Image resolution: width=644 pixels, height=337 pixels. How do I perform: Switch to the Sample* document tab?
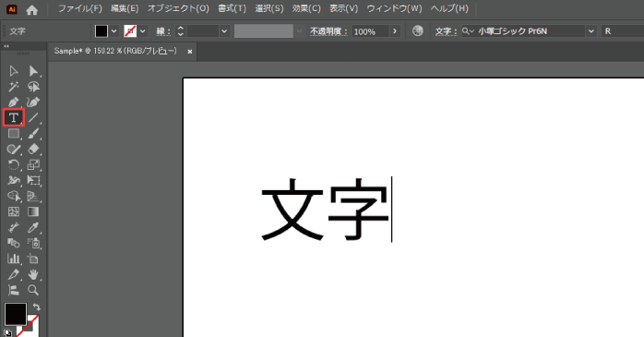click(115, 52)
